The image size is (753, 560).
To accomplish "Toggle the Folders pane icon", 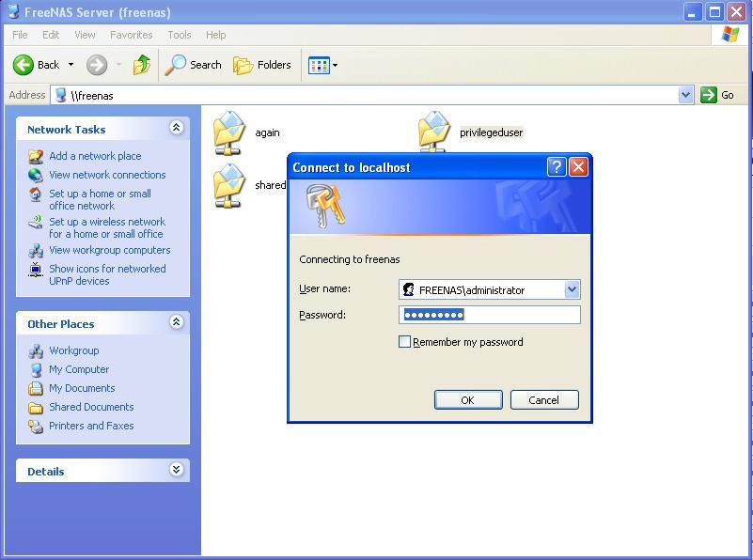I will (243, 65).
